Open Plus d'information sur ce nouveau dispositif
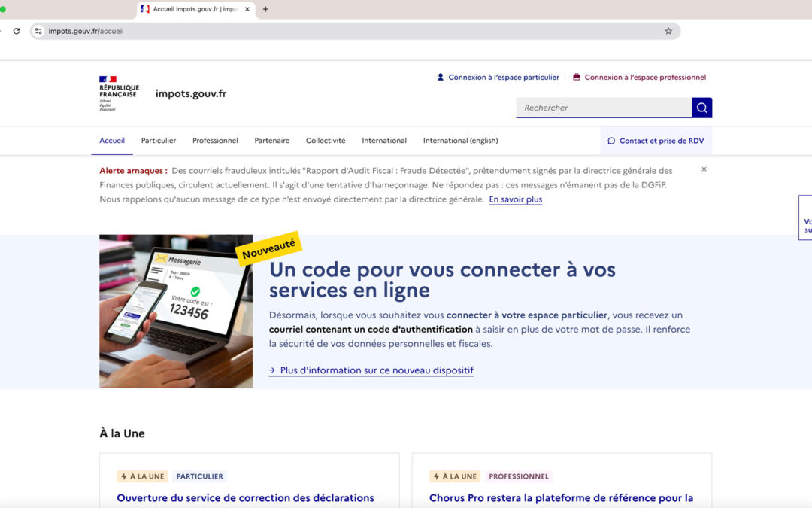 point(371,370)
